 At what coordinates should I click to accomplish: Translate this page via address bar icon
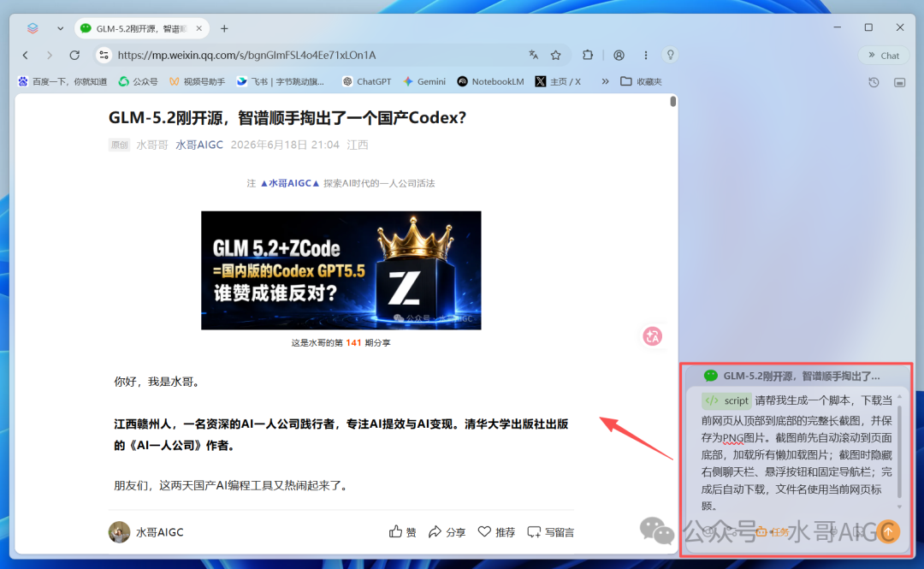point(533,55)
